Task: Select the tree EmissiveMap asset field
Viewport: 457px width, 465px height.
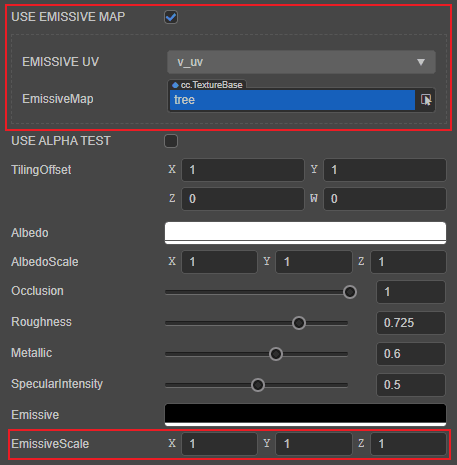Action: click(292, 100)
